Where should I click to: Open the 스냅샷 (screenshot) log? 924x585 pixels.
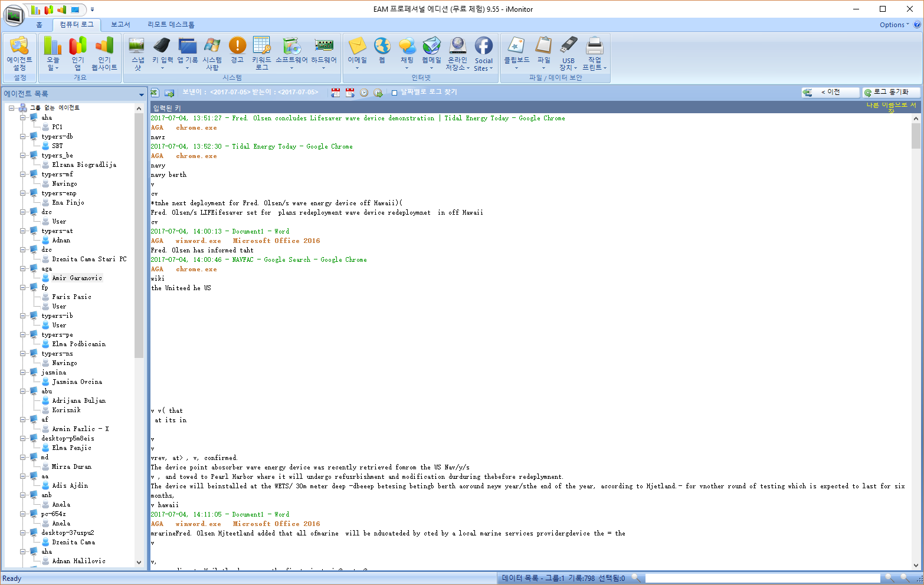tap(137, 54)
